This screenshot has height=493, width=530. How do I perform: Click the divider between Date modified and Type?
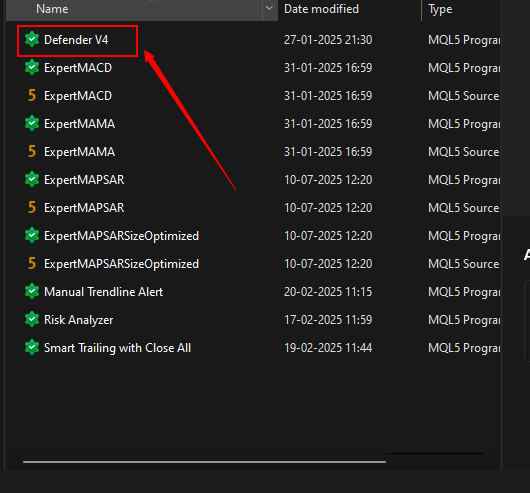422,9
